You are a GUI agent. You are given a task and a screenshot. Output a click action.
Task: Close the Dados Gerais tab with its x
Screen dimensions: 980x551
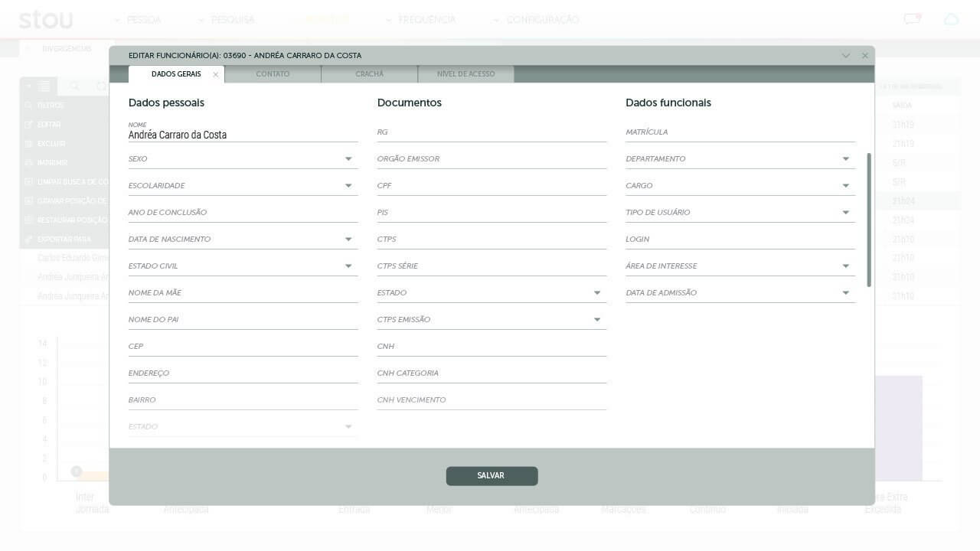(215, 75)
